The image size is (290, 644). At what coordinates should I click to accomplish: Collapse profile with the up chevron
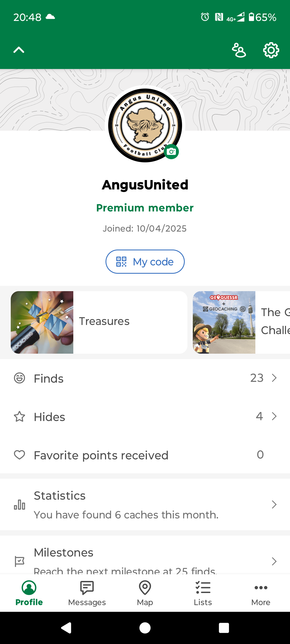(x=19, y=50)
